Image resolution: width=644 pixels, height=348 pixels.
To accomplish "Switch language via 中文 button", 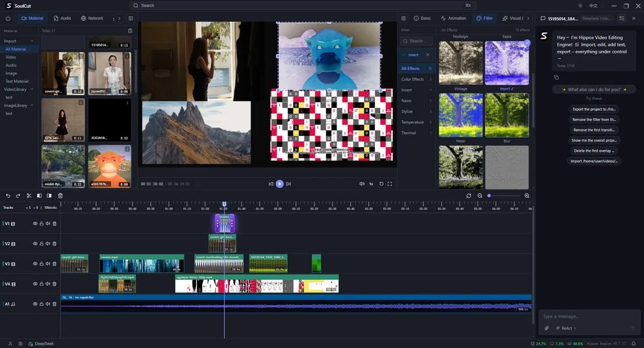I will coord(593,5).
